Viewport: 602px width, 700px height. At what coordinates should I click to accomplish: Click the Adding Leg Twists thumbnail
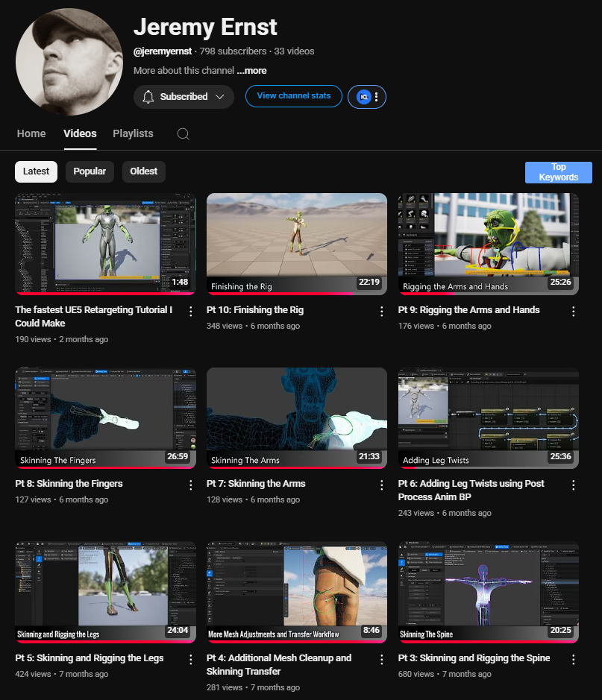pyautogui.click(x=488, y=418)
